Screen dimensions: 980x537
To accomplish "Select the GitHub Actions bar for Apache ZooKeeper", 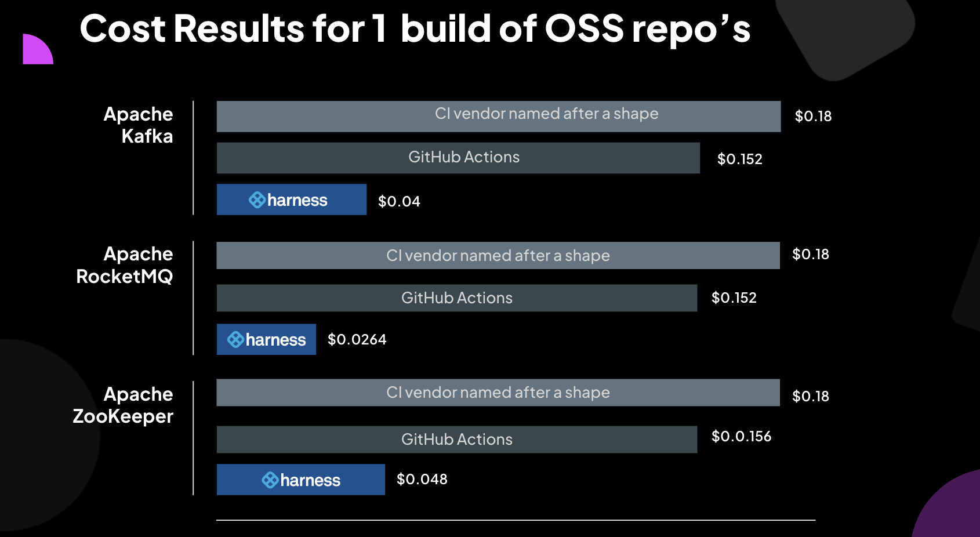I will 456,440.
